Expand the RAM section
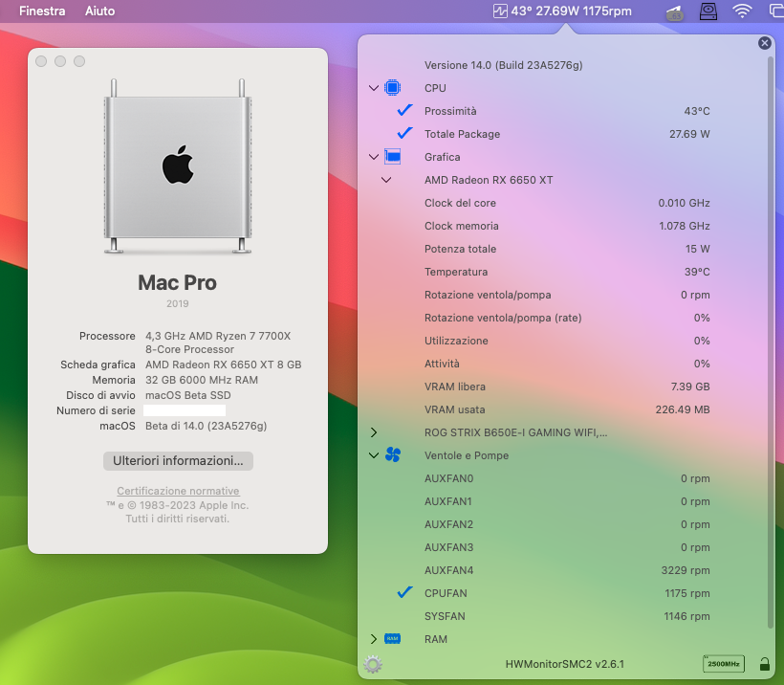The image size is (784, 685). (374, 639)
